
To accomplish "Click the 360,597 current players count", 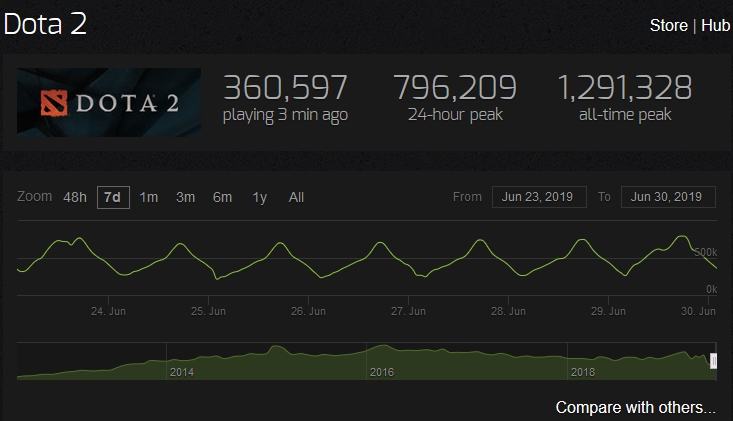I will [x=285, y=87].
